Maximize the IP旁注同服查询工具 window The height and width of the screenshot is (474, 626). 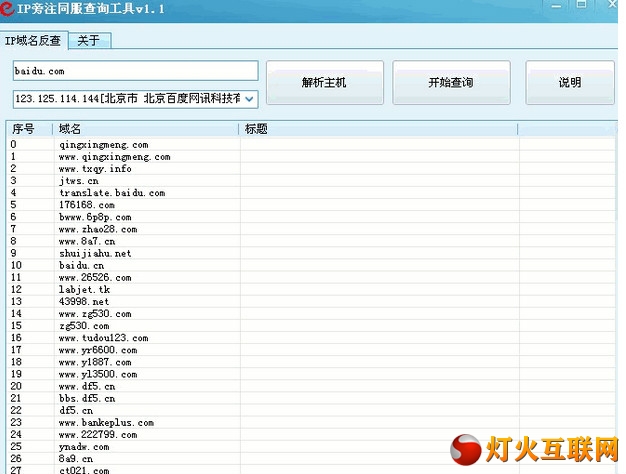pyautogui.click(x=582, y=4)
